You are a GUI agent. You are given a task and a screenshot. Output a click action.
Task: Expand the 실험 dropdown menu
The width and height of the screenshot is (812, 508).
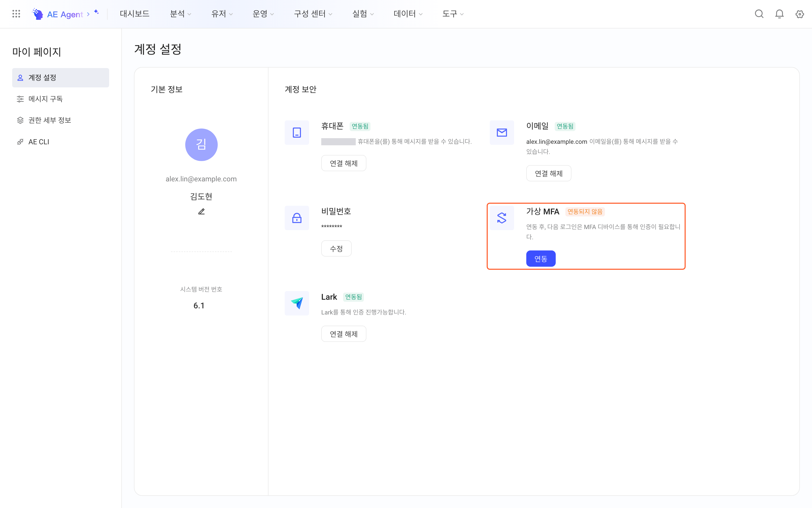tap(363, 14)
